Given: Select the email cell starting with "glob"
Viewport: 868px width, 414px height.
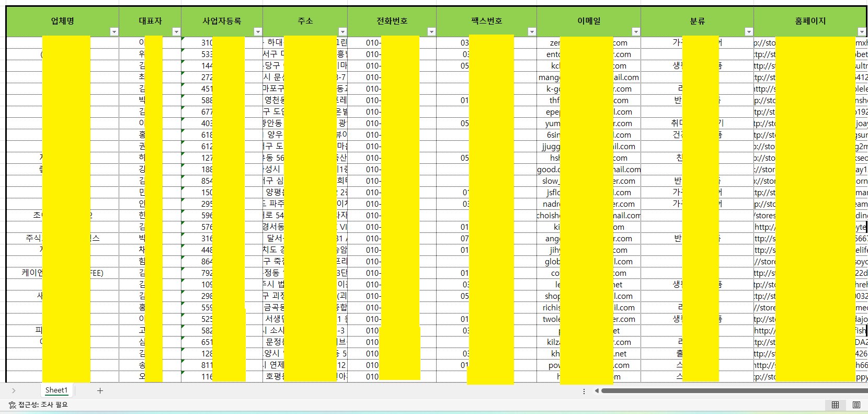Looking at the screenshot, I should coord(589,262).
